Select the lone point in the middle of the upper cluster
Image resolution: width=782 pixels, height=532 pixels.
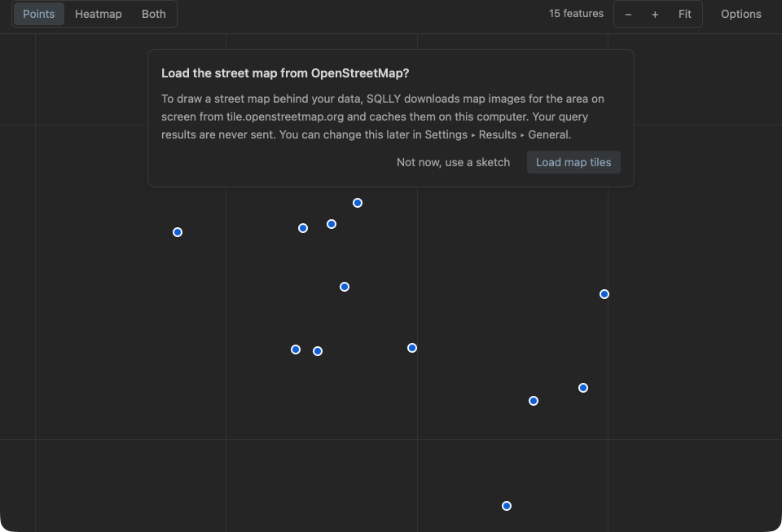(x=345, y=287)
